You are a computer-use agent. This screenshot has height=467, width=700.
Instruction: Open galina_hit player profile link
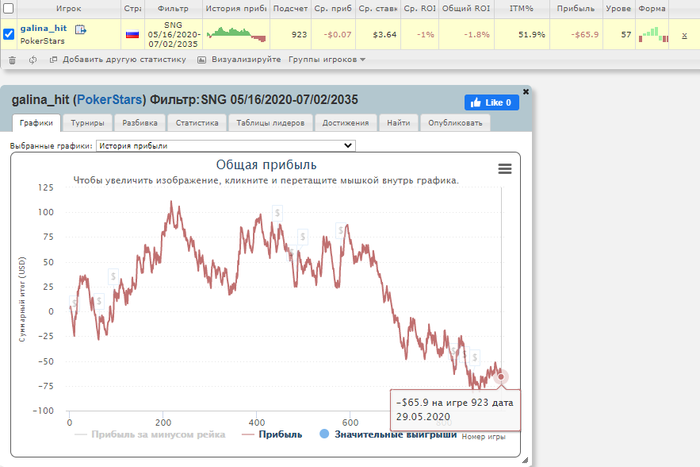coord(43,28)
